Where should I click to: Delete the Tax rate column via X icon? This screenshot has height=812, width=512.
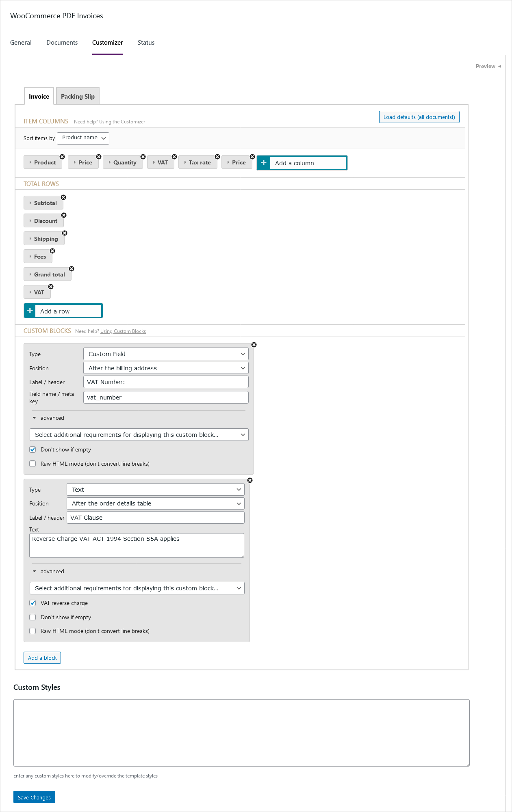217,157
